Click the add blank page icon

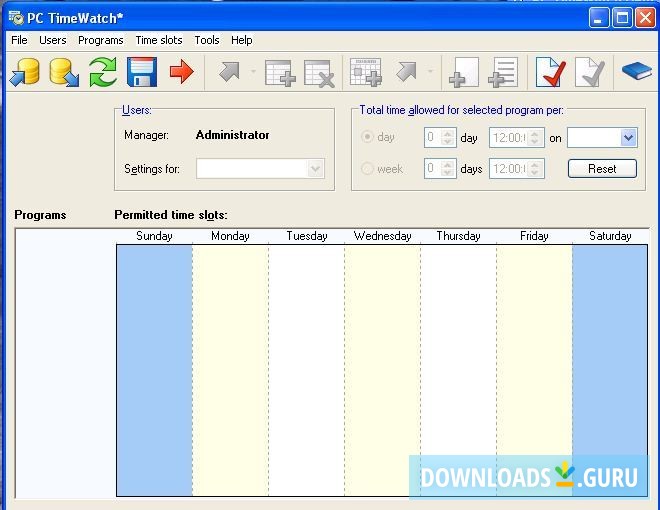coord(464,73)
